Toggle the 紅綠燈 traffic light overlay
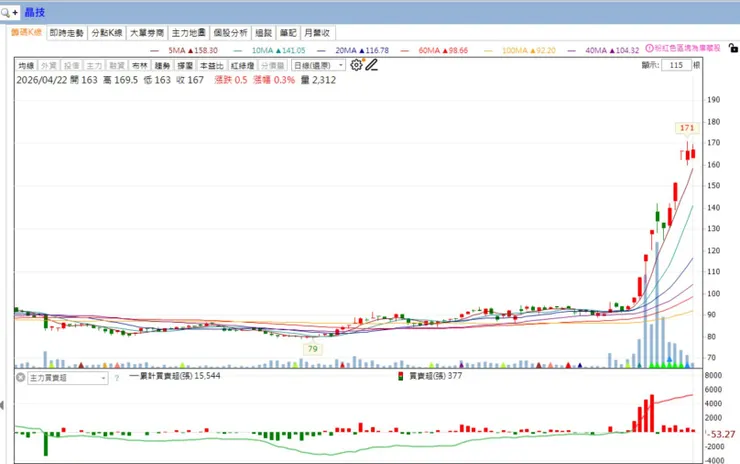 [x=243, y=66]
